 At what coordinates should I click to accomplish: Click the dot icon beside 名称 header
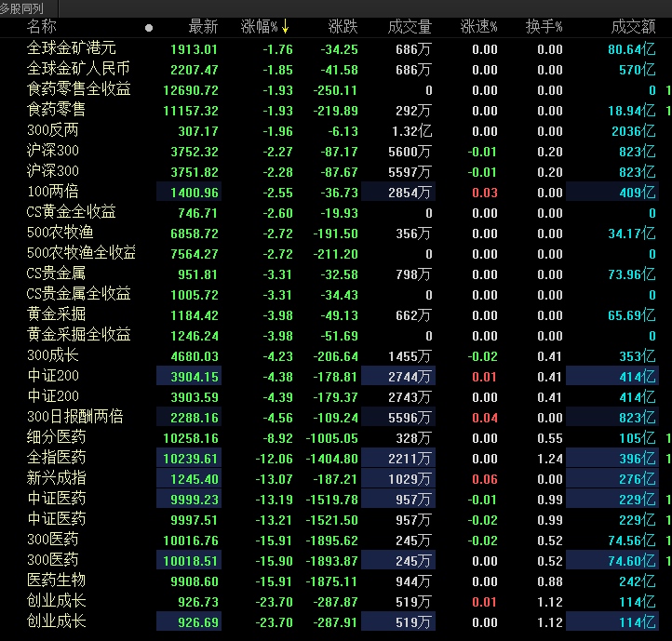pyautogui.click(x=149, y=28)
